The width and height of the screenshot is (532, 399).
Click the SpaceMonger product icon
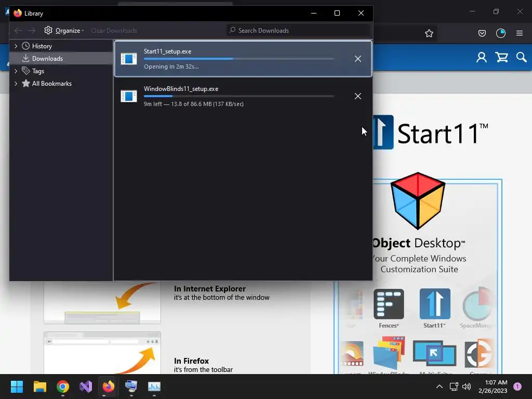pos(478,304)
